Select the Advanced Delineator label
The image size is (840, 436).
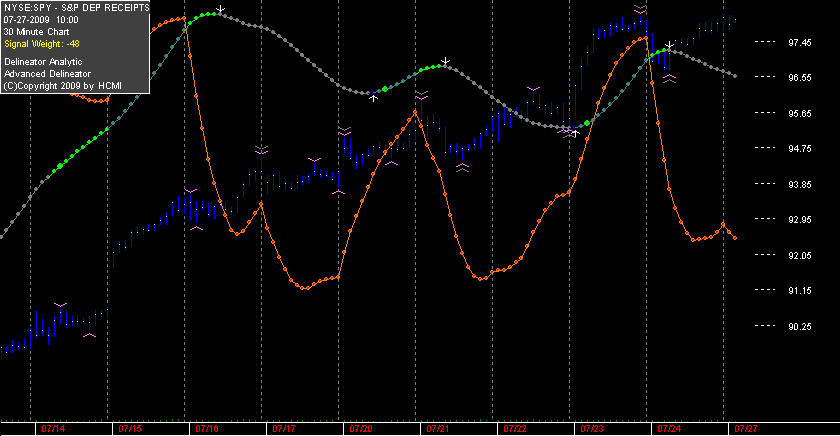[47, 74]
